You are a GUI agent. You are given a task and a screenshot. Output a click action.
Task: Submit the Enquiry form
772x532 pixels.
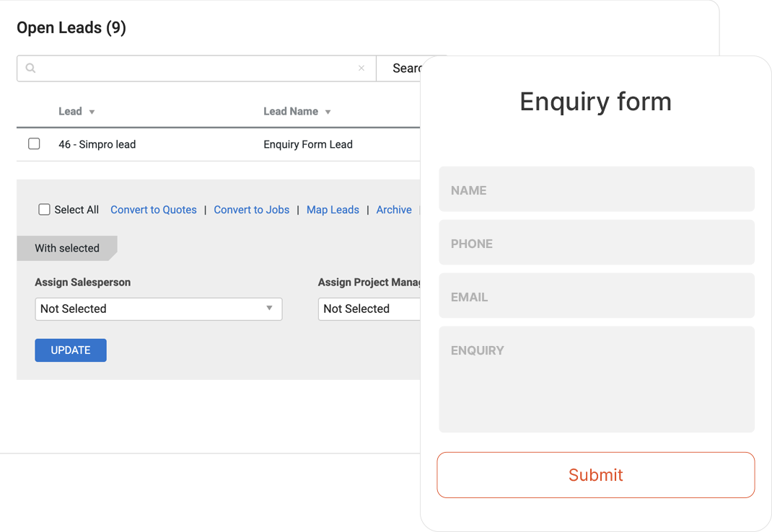596,475
